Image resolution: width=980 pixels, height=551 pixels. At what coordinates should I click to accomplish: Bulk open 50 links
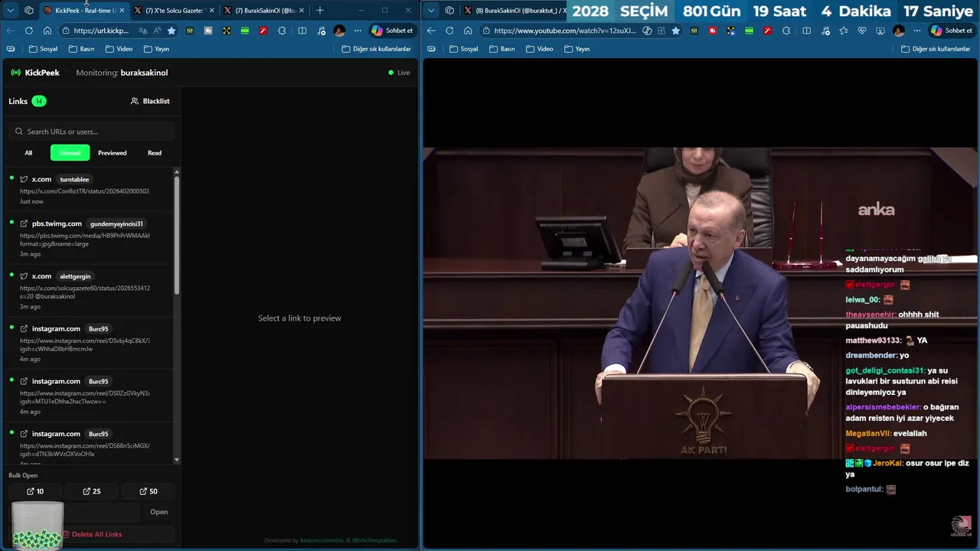click(149, 491)
